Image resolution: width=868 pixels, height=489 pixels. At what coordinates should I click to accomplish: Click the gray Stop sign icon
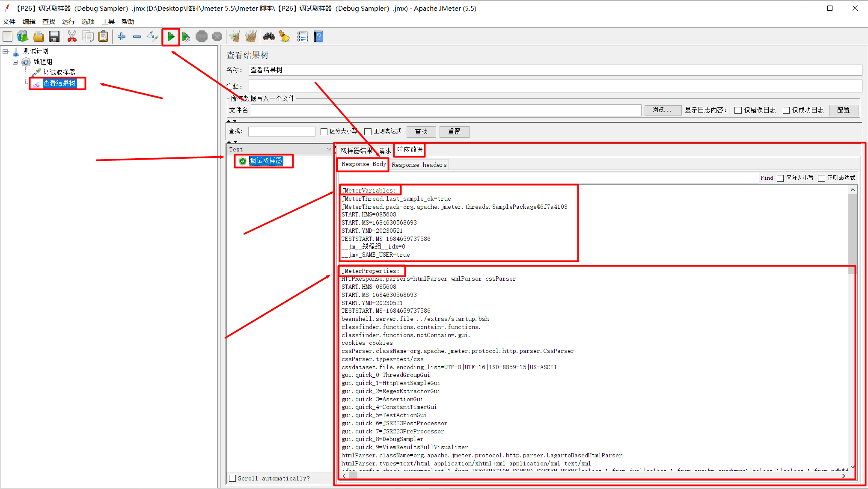[202, 37]
